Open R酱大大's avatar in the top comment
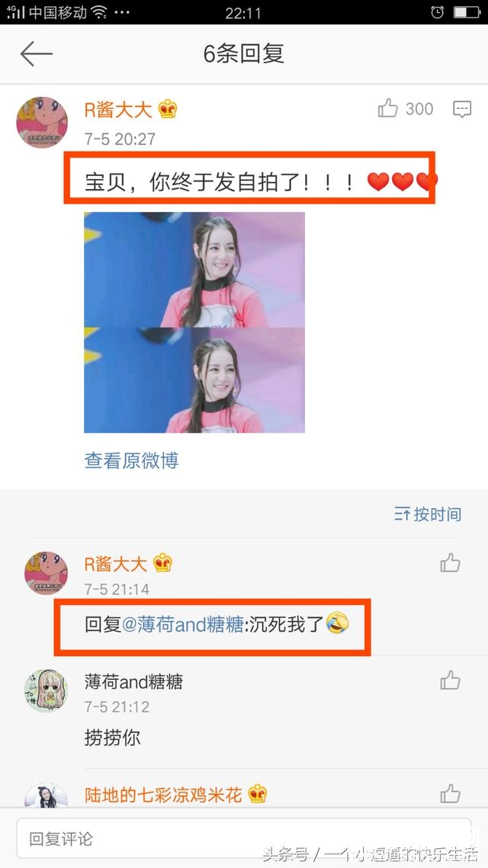Screen dimensions: 488x868 coord(42,123)
